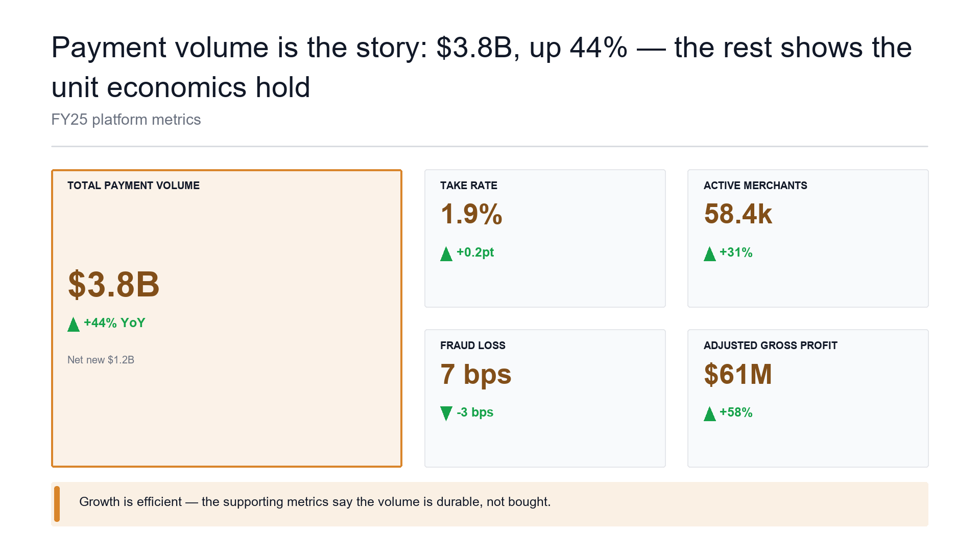The width and height of the screenshot is (980, 552).
Task: Click the 1.9% take rate value
Action: click(471, 214)
